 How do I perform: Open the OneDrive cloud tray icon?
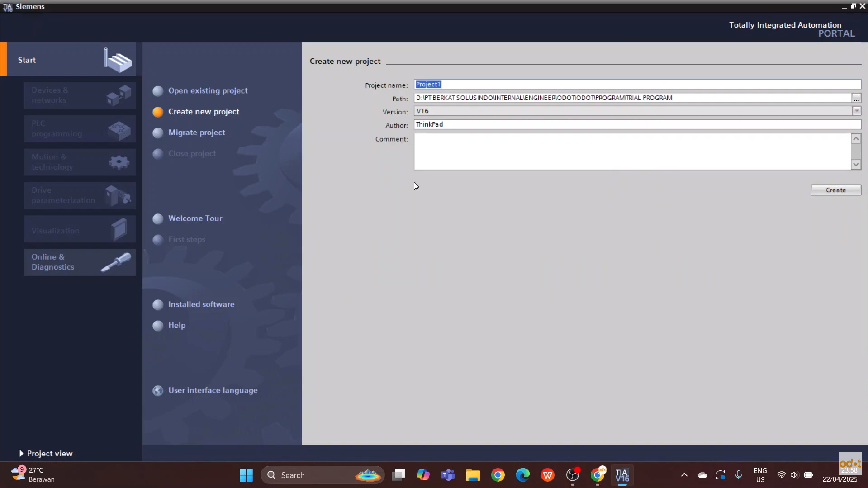pos(702,475)
